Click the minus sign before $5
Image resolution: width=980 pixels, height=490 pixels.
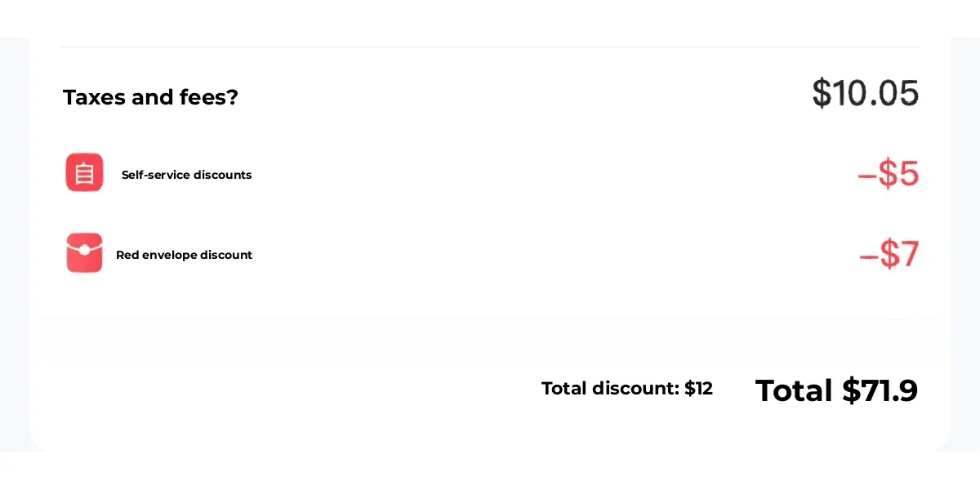click(x=866, y=176)
